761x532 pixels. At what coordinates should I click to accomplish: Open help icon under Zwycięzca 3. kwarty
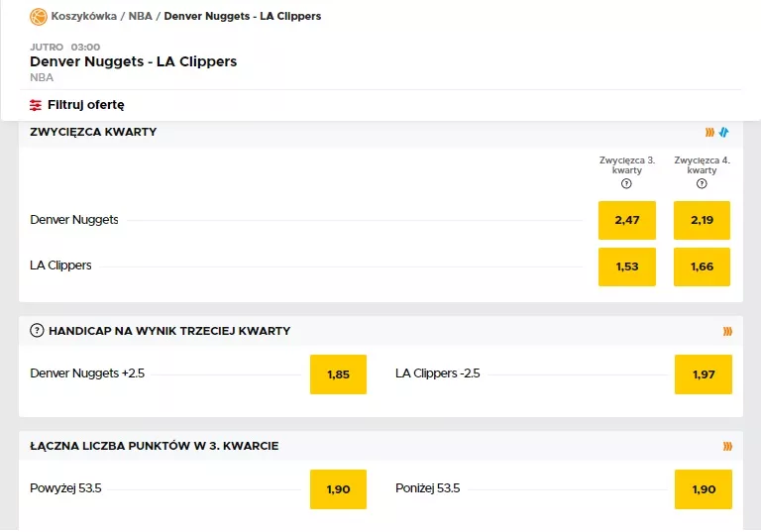626,183
